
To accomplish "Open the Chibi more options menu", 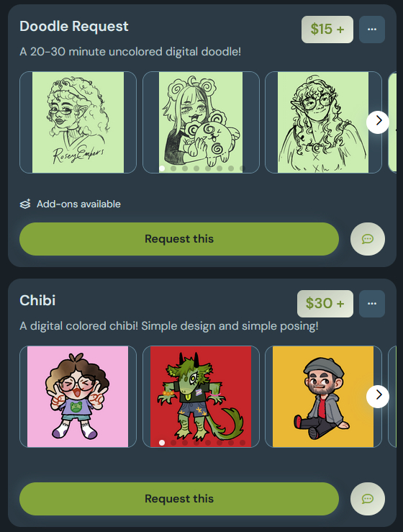I will [x=372, y=304].
